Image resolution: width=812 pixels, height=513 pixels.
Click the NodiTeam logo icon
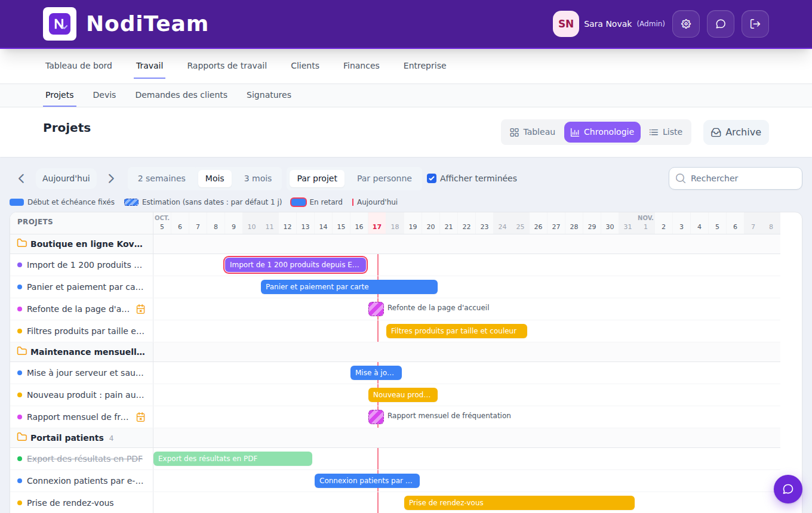[x=60, y=24]
